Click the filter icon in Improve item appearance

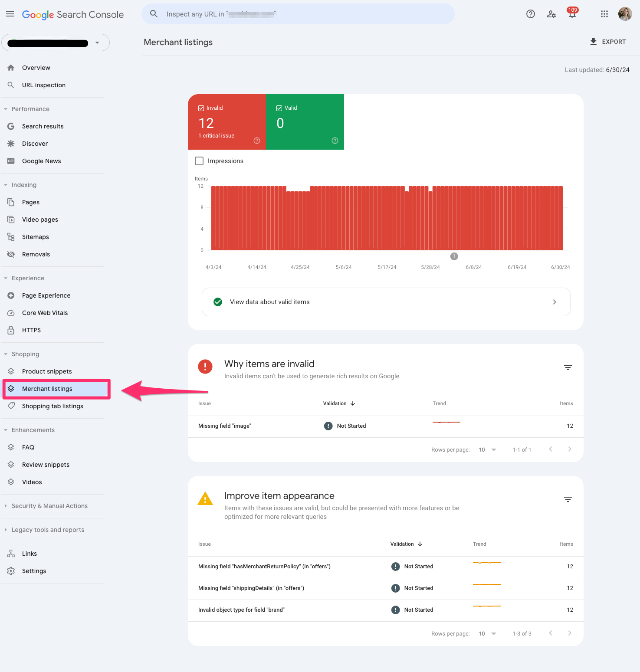pyautogui.click(x=568, y=499)
